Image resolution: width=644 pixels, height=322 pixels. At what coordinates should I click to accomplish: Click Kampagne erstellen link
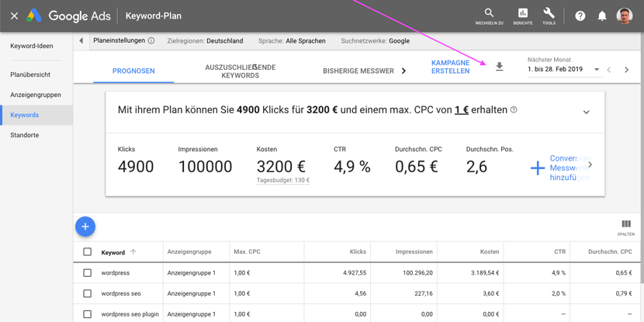coord(451,67)
